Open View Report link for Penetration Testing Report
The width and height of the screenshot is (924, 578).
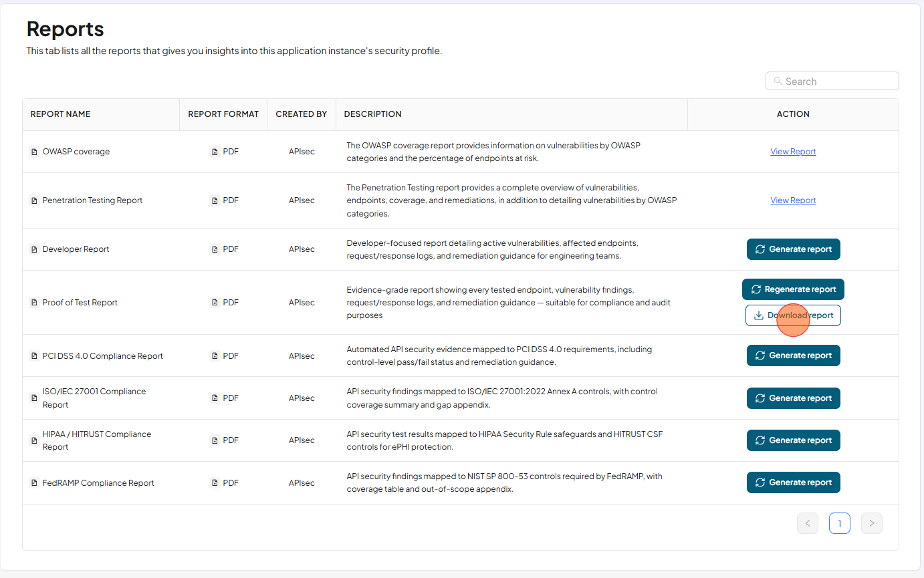[793, 200]
